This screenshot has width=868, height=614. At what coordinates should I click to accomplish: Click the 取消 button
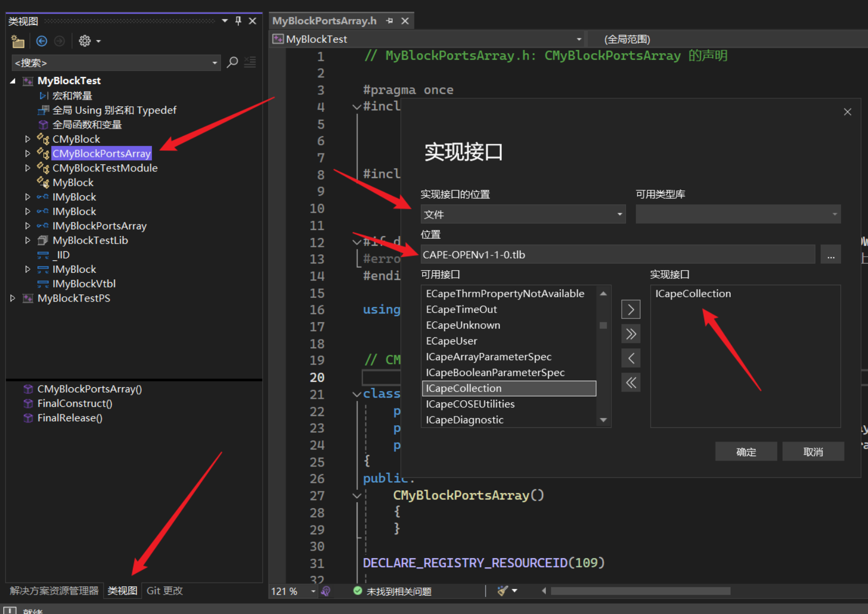pyautogui.click(x=813, y=452)
